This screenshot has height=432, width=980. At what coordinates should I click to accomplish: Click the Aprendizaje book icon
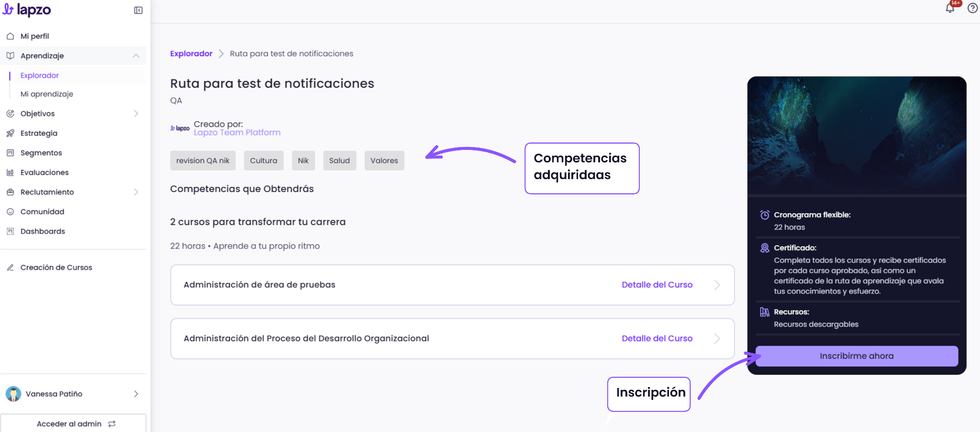pyautogui.click(x=10, y=56)
